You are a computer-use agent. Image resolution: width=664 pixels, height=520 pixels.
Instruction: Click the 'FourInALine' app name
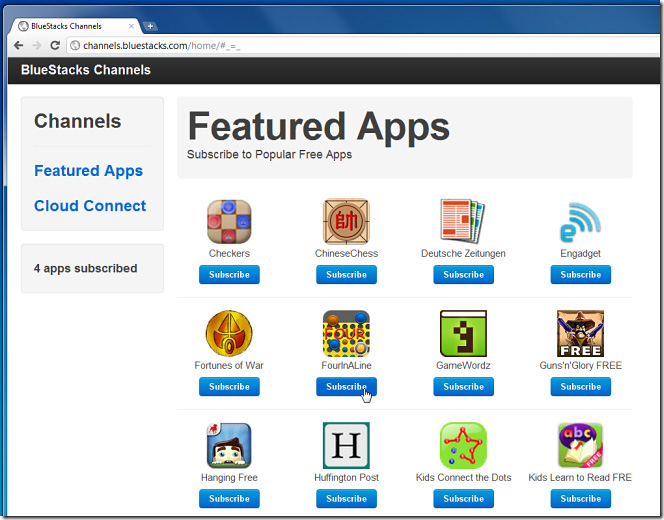(x=346, y=365)
